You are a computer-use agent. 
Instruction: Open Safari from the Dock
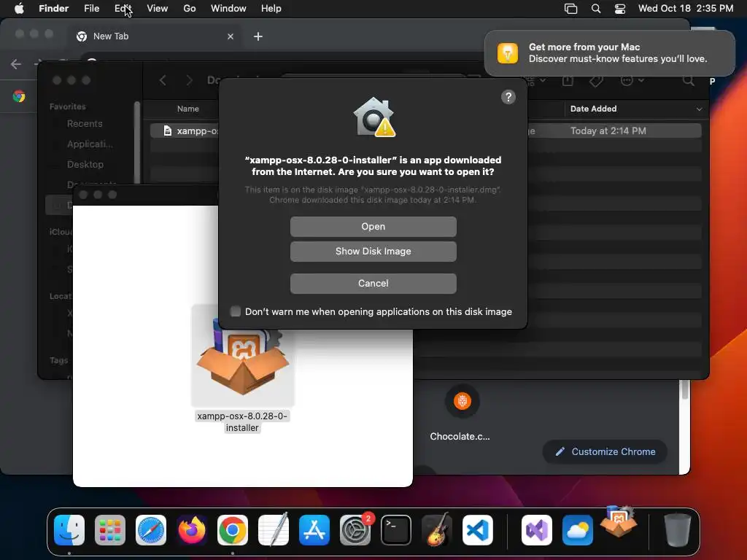151,530
